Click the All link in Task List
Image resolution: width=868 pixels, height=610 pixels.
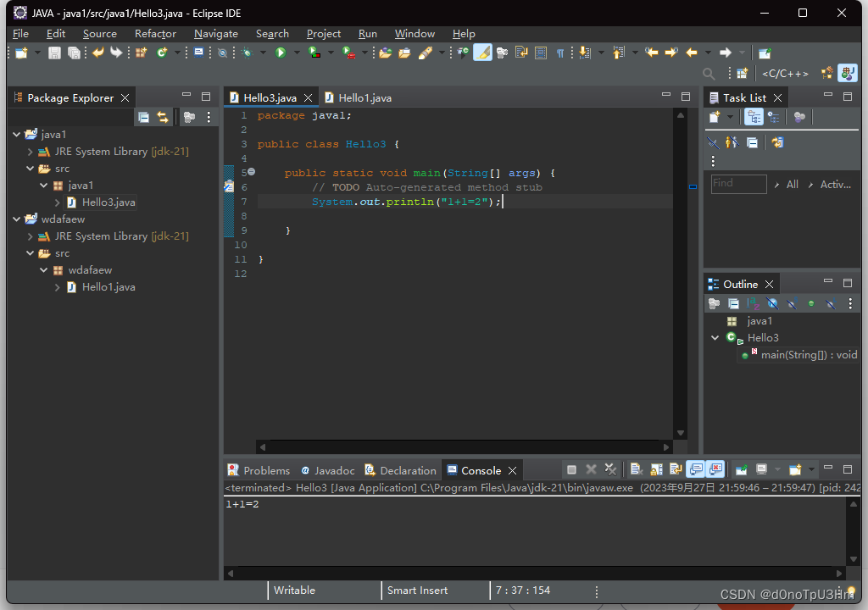point(793,184)
